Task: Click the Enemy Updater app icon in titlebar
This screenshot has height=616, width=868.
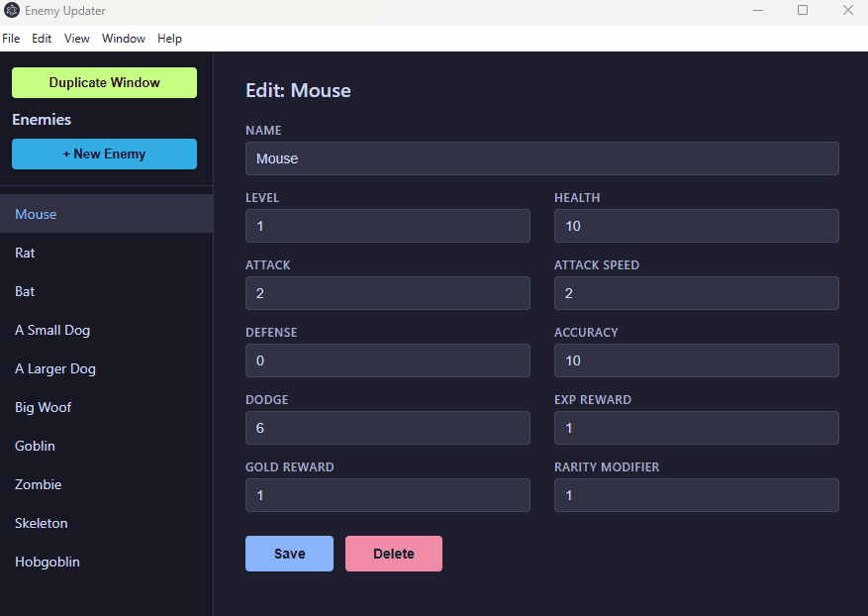Action: [x=13, y=11]
